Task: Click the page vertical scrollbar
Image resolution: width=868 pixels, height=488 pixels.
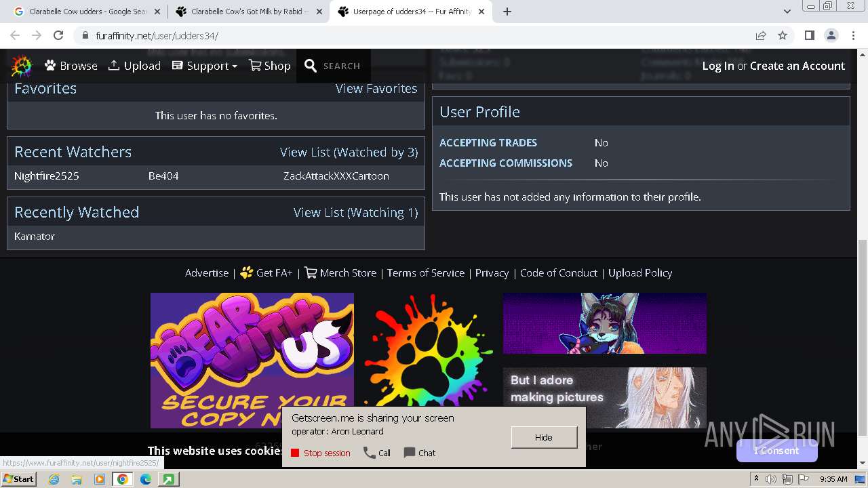Action: coord(863,338)
